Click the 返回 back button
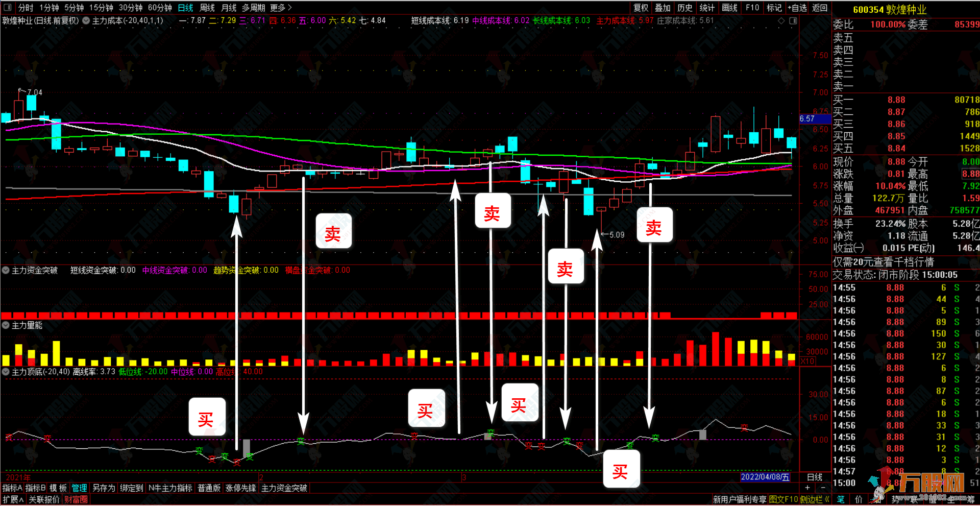 (x=820, y=8)
